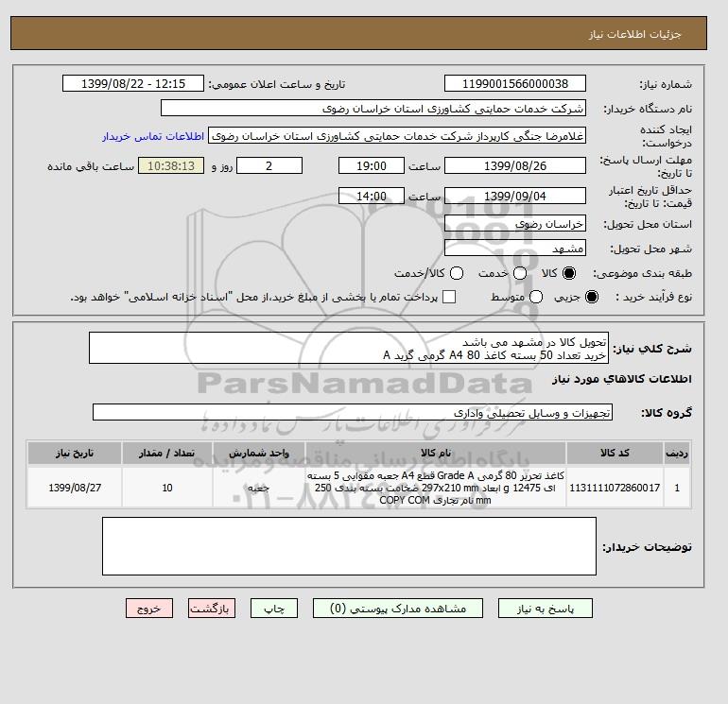The image size is (728, 704).
Task: Click the response deadline time 19:00
Action: point(372,165)
